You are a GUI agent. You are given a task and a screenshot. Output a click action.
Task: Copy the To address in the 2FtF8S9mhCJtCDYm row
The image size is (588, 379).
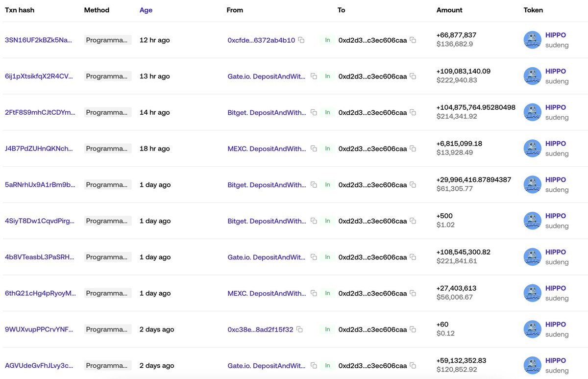[x=413, y=113]
